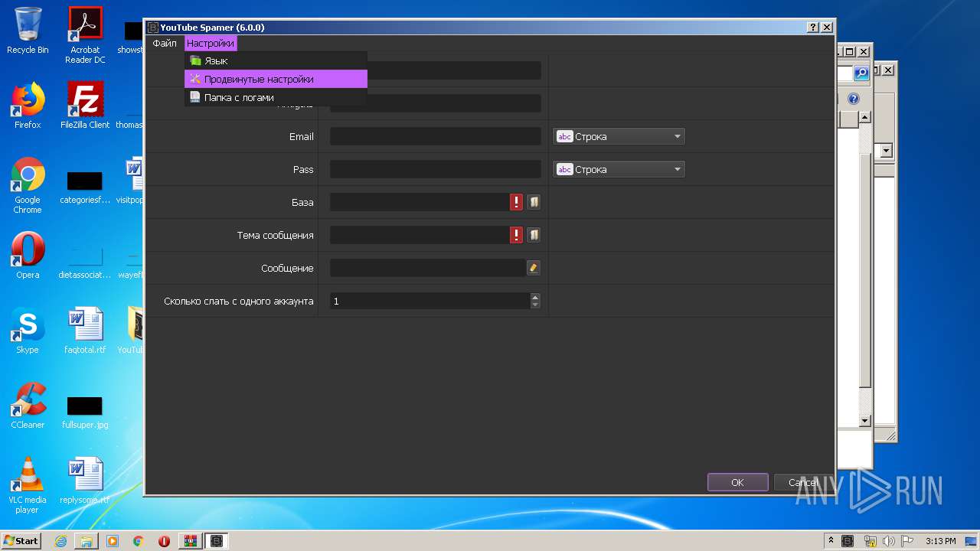Click the account send count number field

(430, 301)
